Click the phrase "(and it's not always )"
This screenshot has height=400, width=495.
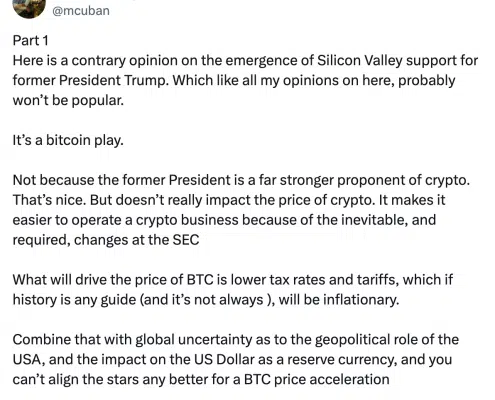click(x=206, y=300)
